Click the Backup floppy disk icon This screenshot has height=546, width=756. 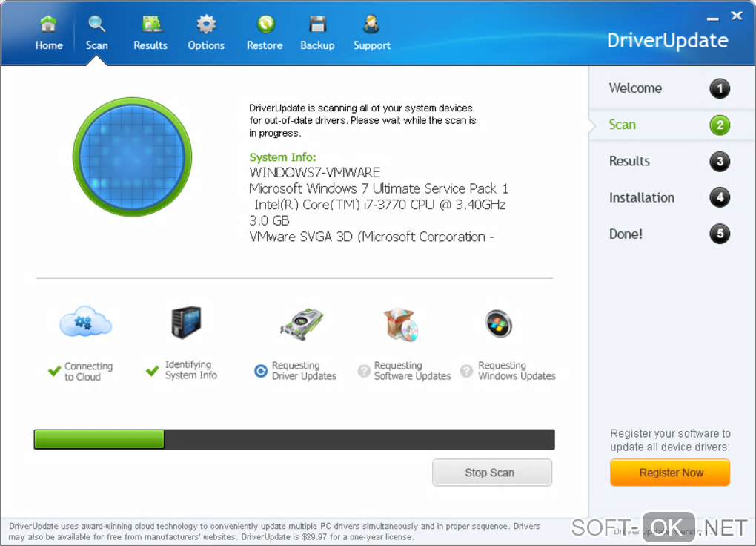(318, 24)
